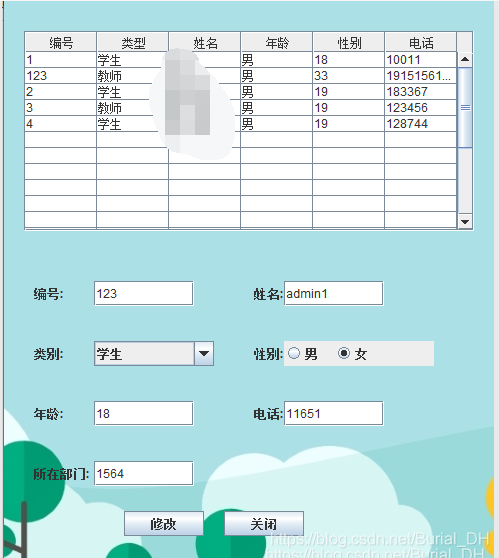Select table cell with 编号 123

tap(61, 76)
